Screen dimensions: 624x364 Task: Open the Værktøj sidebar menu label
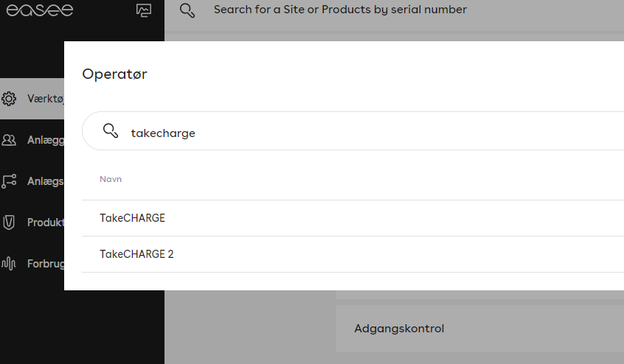click(x=46, y=99)
